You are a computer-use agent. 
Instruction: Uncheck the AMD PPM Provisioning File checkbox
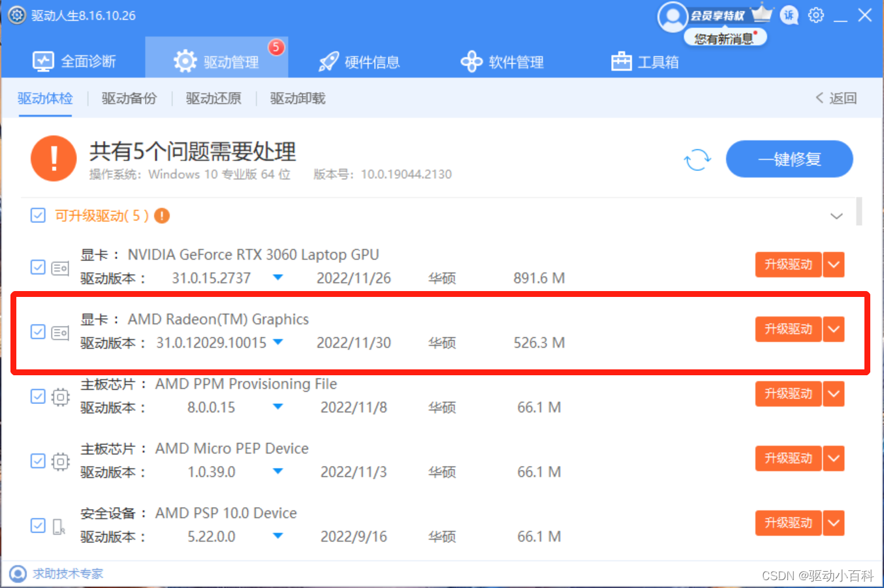pos(38,396)
